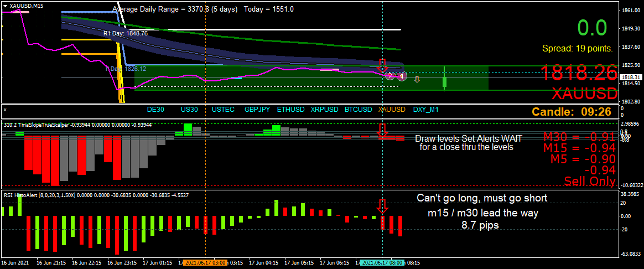Click the large red XAUUSD label
This screenshot has height=269, width=644.
(584, 94)
